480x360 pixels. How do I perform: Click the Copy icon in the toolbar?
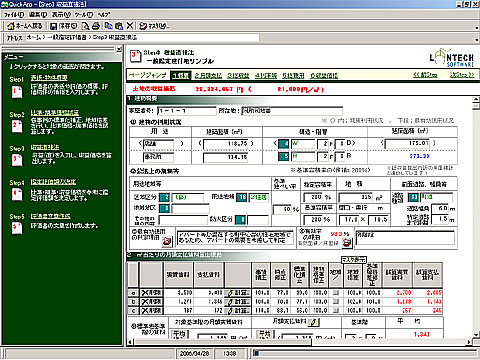108,26
